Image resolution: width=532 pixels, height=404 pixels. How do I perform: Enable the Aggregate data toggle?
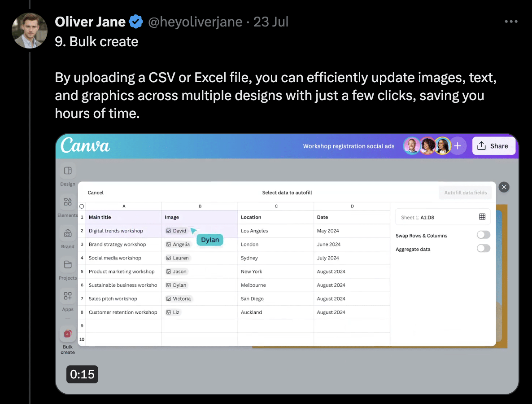483,248
